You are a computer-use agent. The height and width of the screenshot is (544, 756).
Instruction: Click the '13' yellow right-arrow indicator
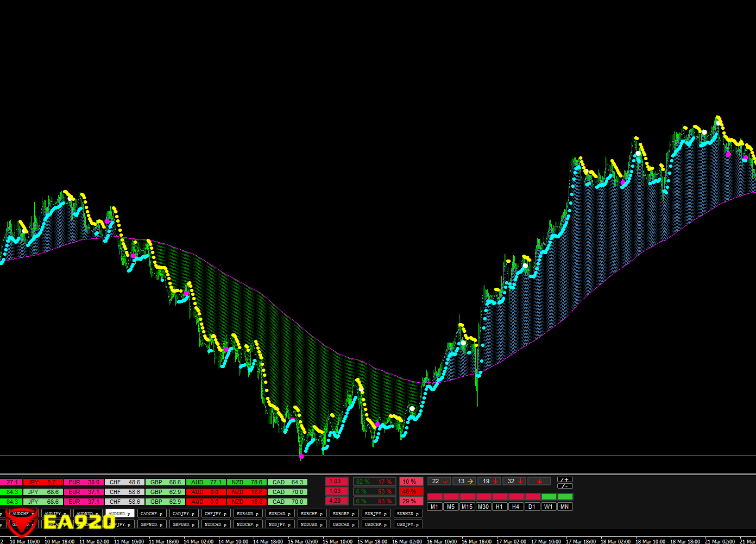[x=465, y=481]
